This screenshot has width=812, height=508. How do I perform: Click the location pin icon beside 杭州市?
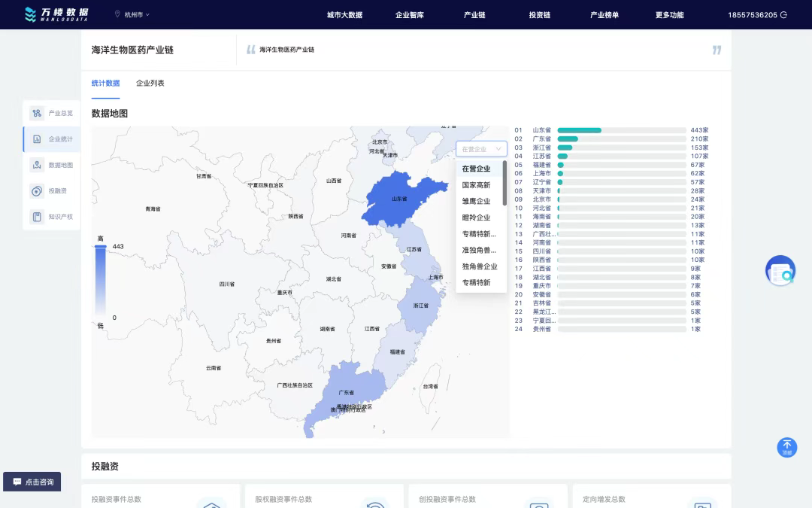point(117,14)
